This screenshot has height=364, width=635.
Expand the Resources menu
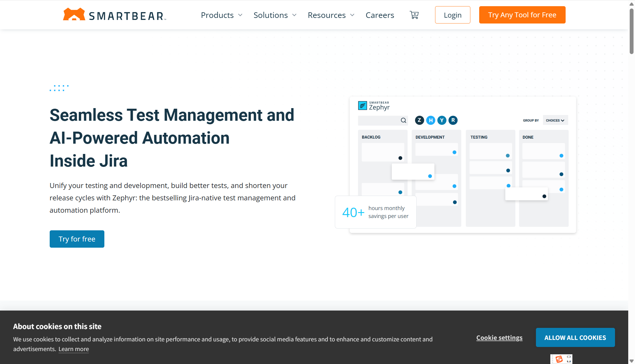tap(331, 15)
